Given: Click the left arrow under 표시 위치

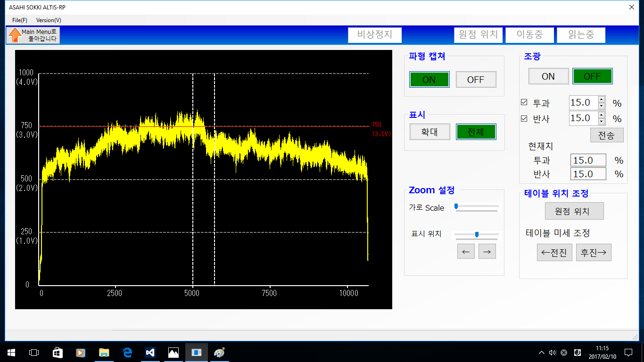Looking at the screenshot, I should click(466, 252).
